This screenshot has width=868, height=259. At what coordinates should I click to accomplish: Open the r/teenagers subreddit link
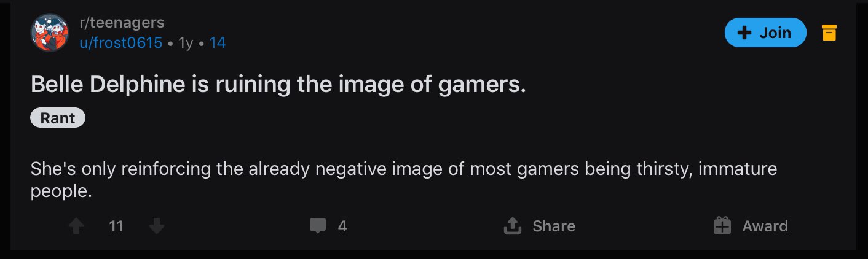[122, 23]
